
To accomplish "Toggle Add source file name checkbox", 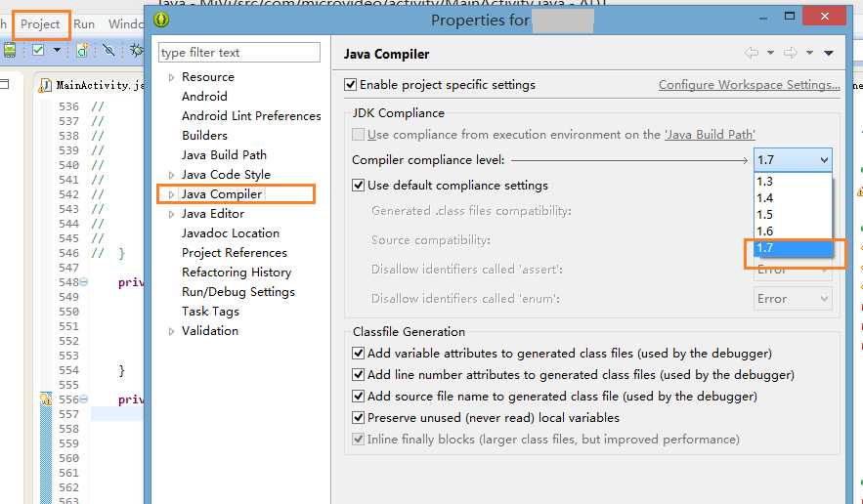I will [359, 397].
